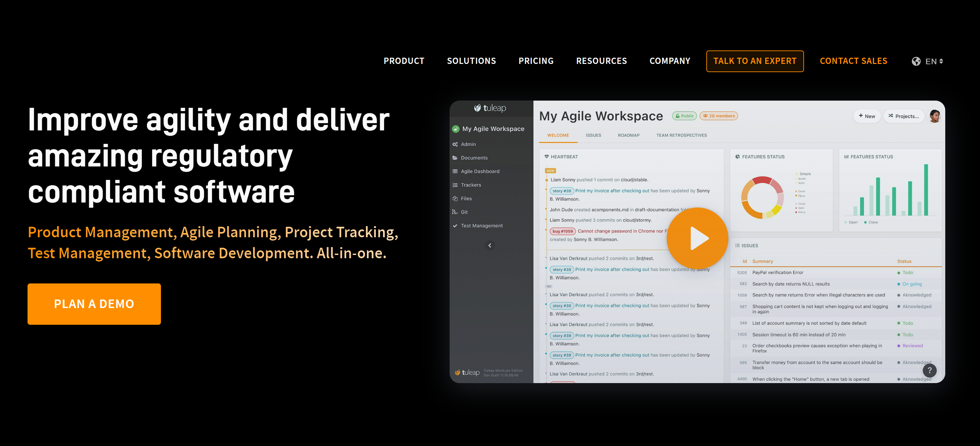Open issue List of account summary not sorted
The width and height of the screenshot is (980, 446).
(x=809, y=323)
